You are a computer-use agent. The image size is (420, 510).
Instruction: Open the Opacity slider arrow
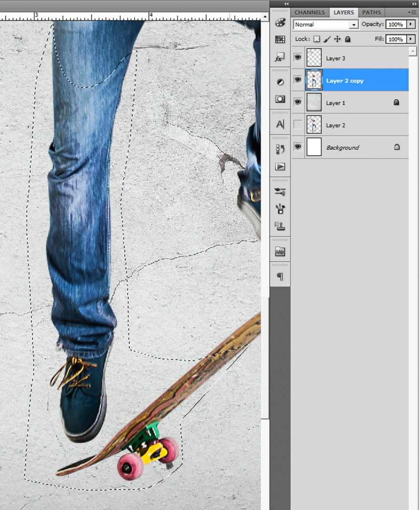tap(411, 24)
